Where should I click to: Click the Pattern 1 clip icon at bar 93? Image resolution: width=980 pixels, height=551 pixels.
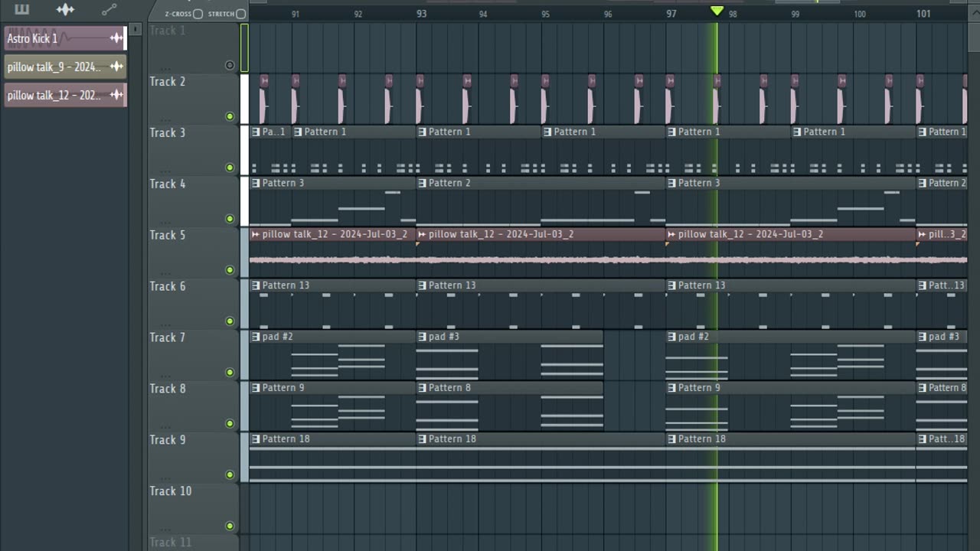point(422,132)
